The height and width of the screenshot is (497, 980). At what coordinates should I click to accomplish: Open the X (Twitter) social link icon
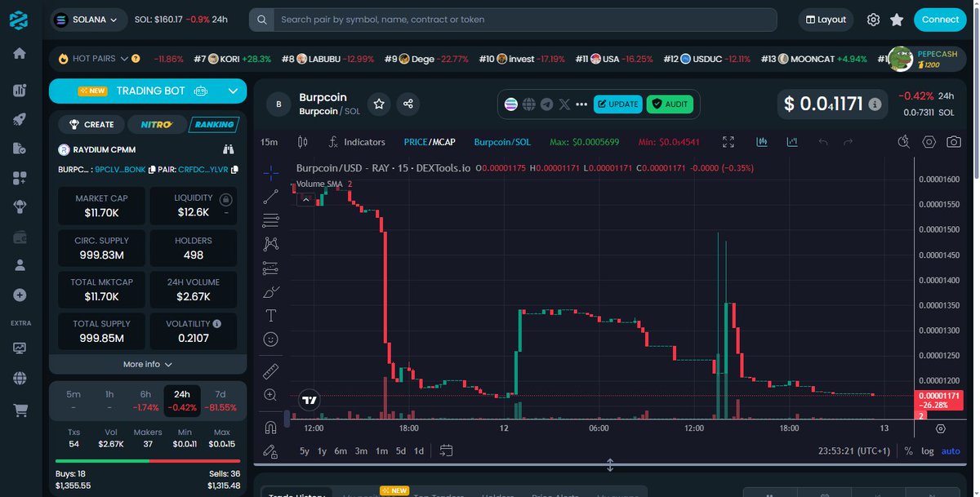(x=564, y=104)
